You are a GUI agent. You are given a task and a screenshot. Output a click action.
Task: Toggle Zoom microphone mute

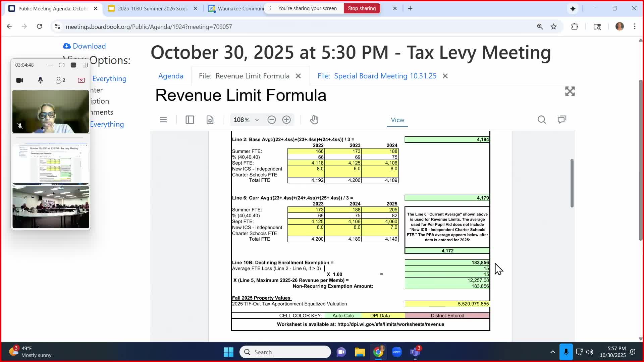(40, 80)
